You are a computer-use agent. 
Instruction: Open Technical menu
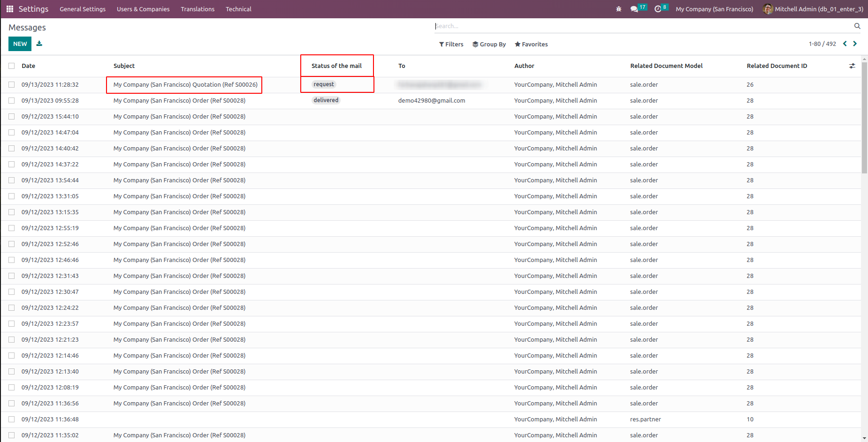pos(238,9)
